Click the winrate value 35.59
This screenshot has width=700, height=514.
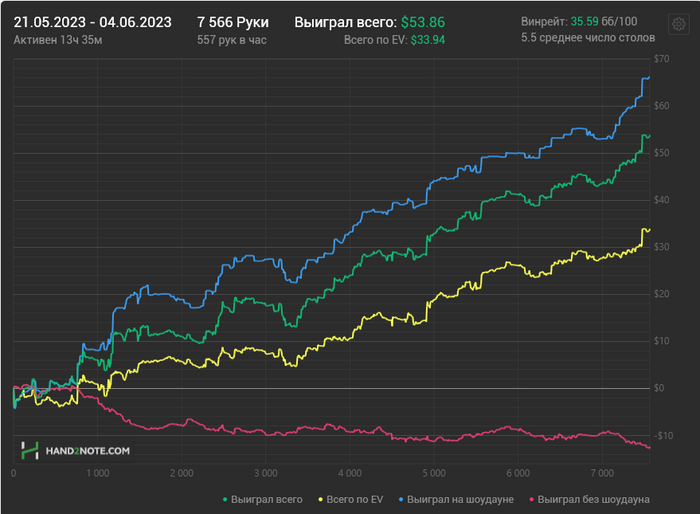pyautogui.click(x=584, y=21)
